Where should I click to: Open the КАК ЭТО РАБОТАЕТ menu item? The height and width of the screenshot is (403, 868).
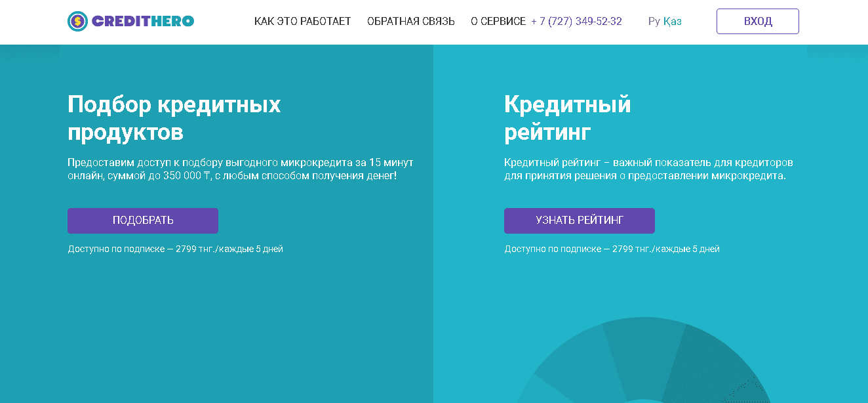click(x=302, y=21)
